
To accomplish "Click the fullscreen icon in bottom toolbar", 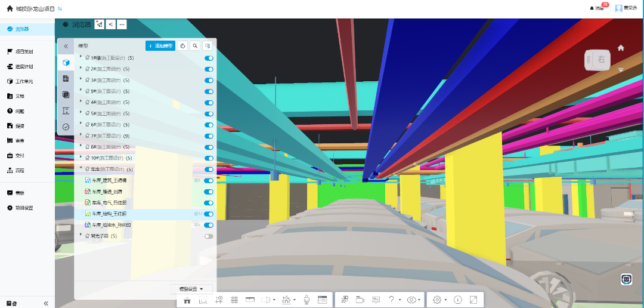I will (473, 300).
